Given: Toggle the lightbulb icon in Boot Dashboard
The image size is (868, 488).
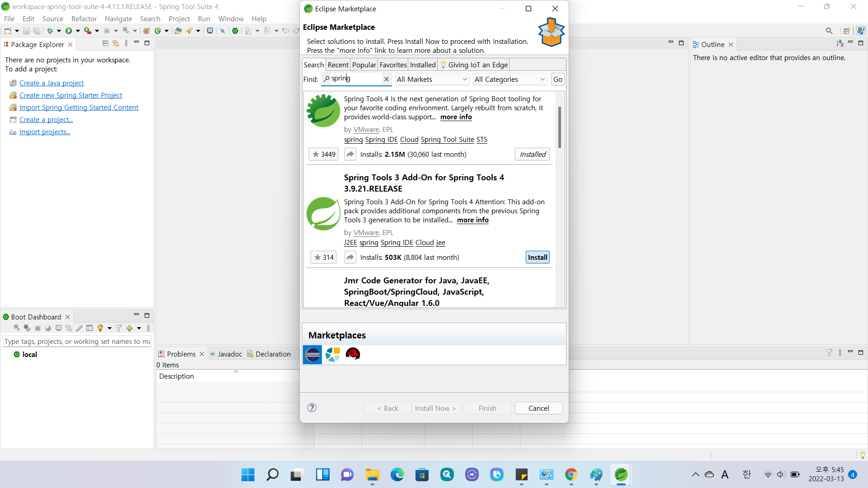Looking at the screenshot, I should tap(100, 328).
